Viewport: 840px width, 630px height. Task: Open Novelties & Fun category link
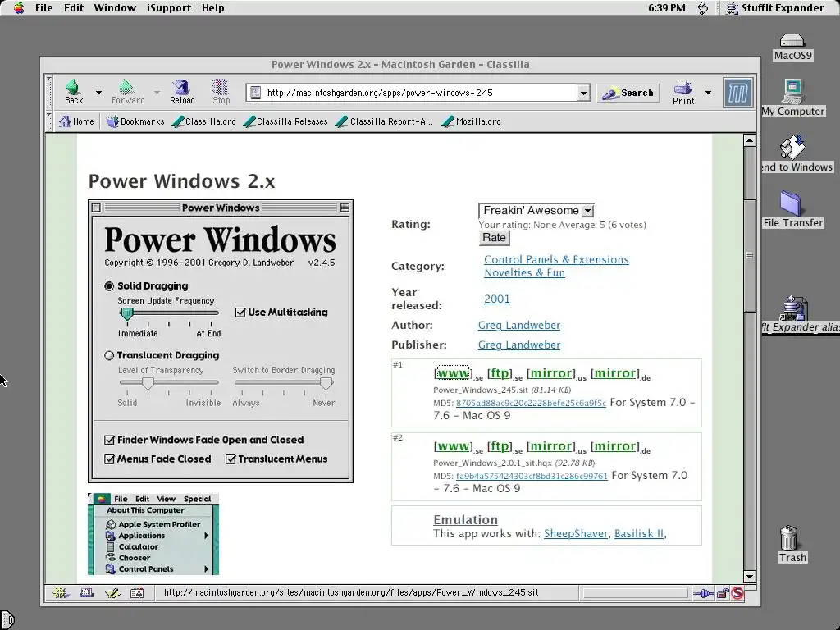(x=524, y=272)
